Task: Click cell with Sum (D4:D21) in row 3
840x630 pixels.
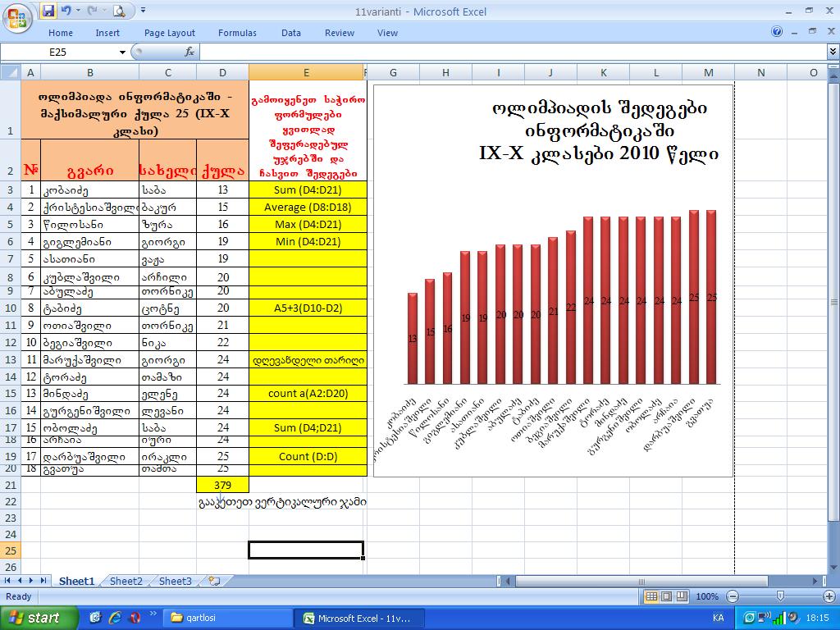Action: (x=308, y=189)
